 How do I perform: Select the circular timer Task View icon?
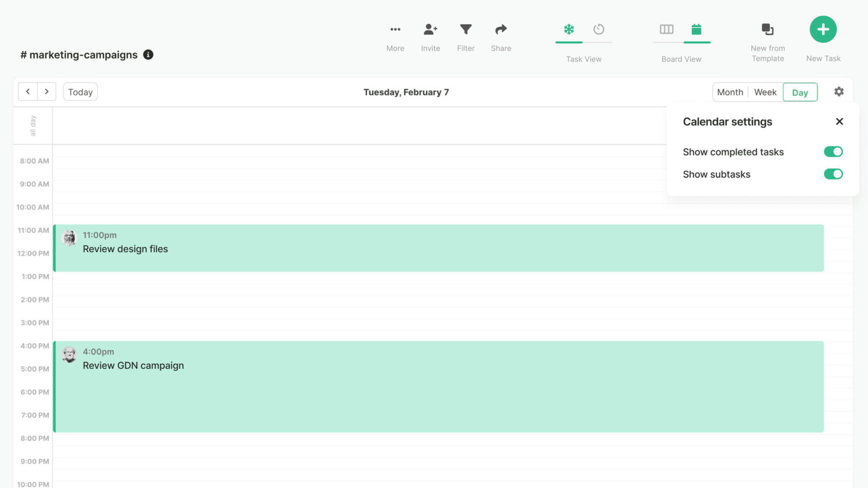pyautogui.click(x=598, y=29)
